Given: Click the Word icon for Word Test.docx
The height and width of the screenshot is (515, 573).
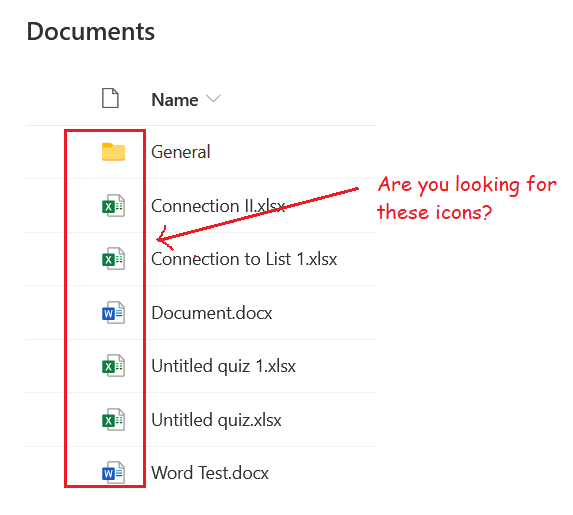Looking at the screenshot, I should [113, 473].
